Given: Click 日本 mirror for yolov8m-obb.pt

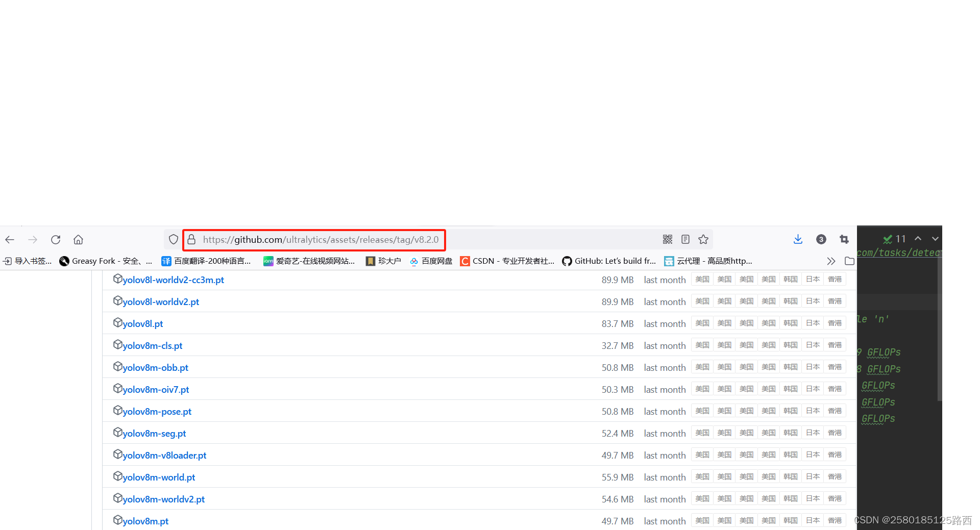Looking at the screenshot, I should coord(813,367).
